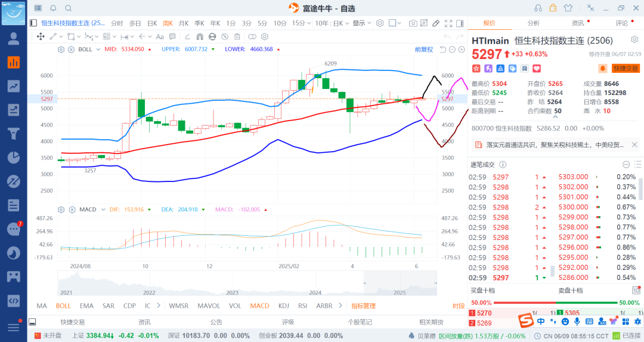
Task: Toggle the left watchlist panel
Action: (x=33, y=23)
